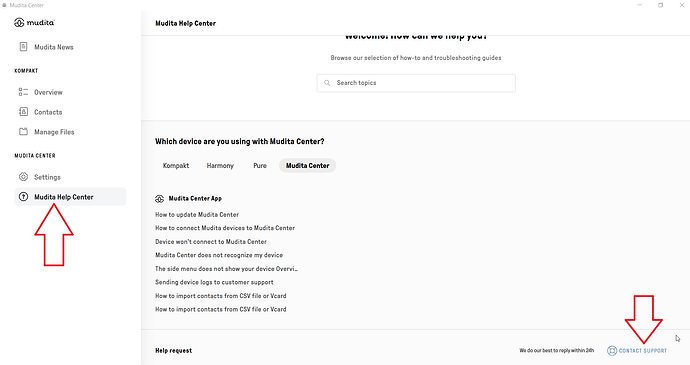This screenshot has height=365, width=690.
Task: Click 'Which device are you using' heading
Action: 239,141
